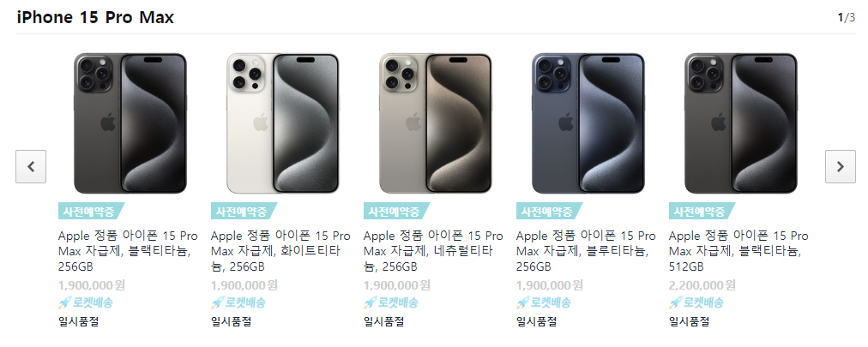The width and height of the screenshot is (868, 347).
Task: Click the iPhone 15 Pro Max heading
Action: [x=95, y=18]
